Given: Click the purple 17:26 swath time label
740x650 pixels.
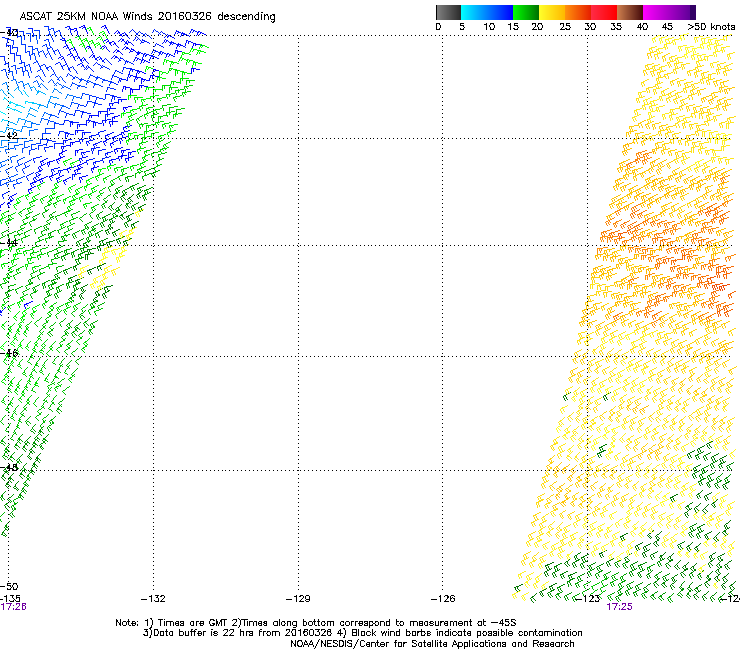Looking at the screenshot, I should (13, 607).
